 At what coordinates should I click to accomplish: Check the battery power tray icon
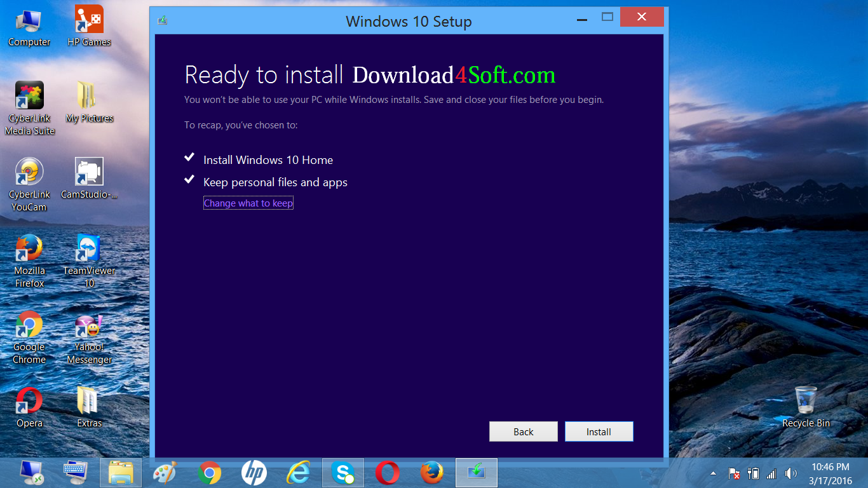(754, 473)
